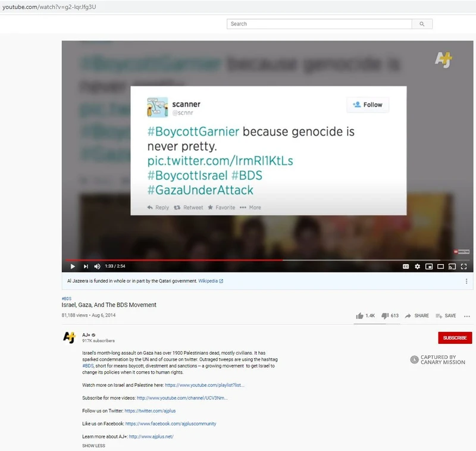Cast video to a TV

tap(452, 267)
